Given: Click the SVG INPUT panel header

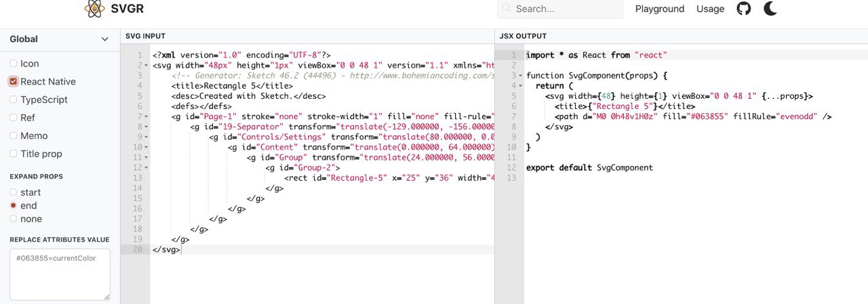Looking at the screenshot, I should [145, 36].
